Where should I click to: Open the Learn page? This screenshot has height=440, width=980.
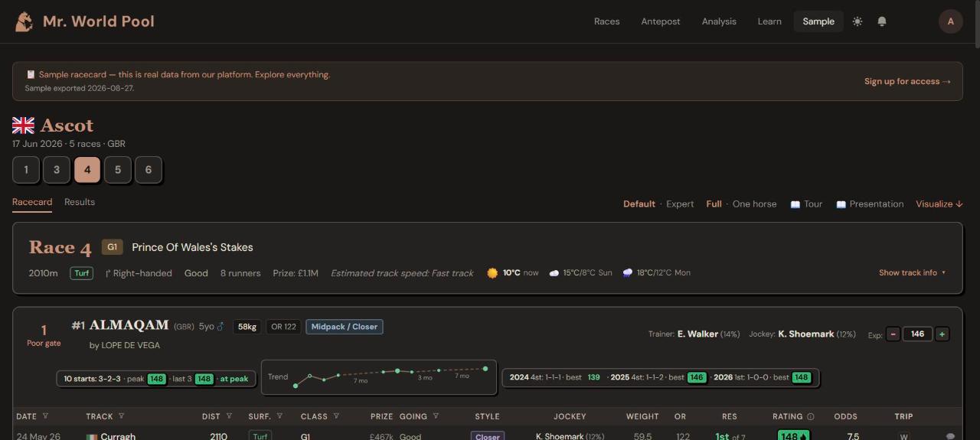pos(769,21)
